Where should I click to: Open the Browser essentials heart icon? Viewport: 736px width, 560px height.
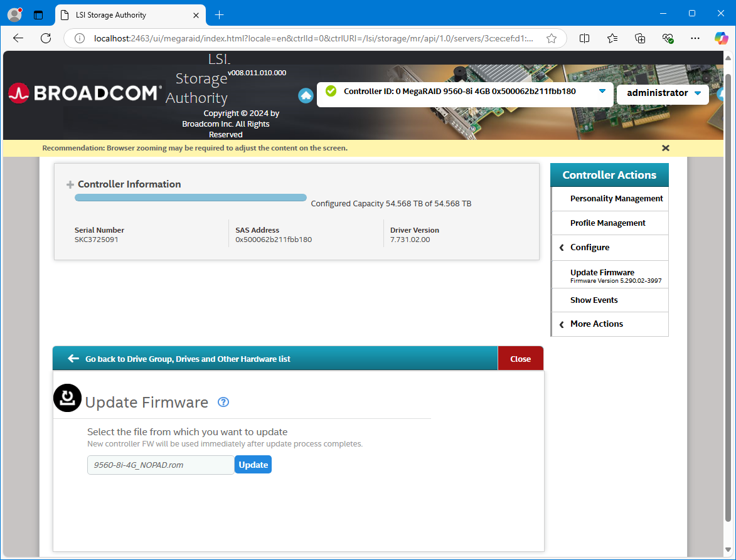pos(668,38)
